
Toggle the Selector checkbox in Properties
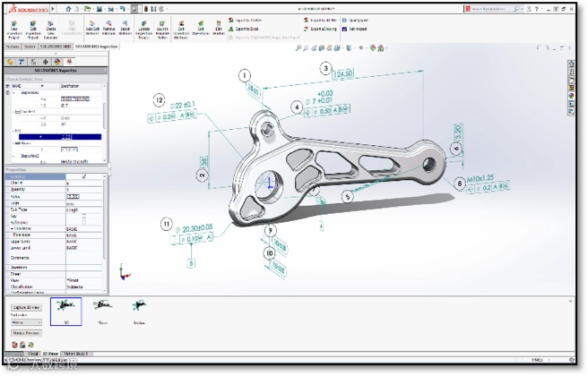[x=84, y=176]
